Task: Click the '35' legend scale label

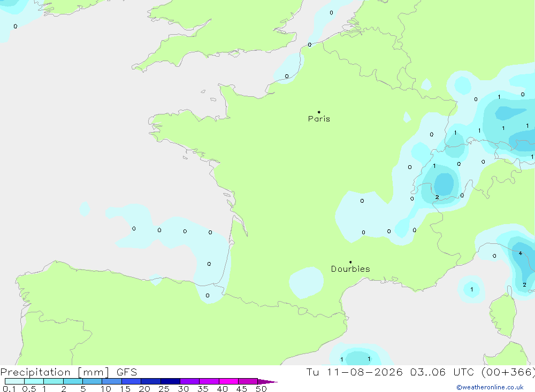Action: [203, 389]
